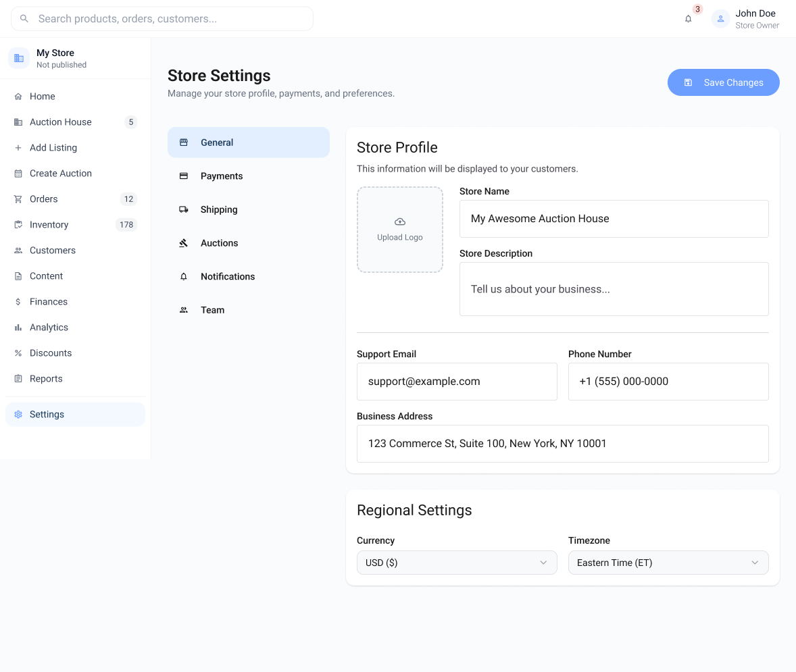
Task: Click the My Store building icon
Action: 19,58
